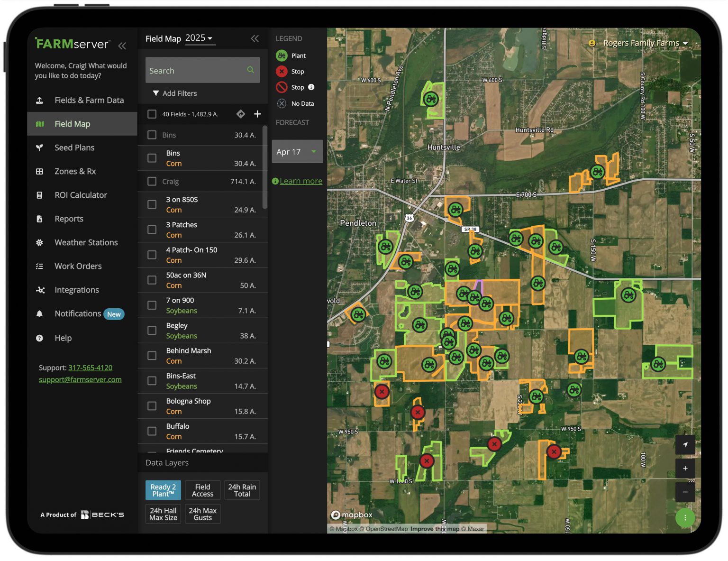The height and width of the screenshot is (561, 728).
Task: Click the Notifications bell icon
Action: [40, 313]
